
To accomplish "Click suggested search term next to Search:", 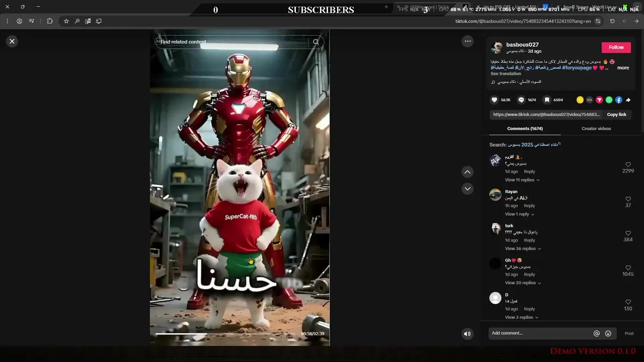I will tap(533, 145).
